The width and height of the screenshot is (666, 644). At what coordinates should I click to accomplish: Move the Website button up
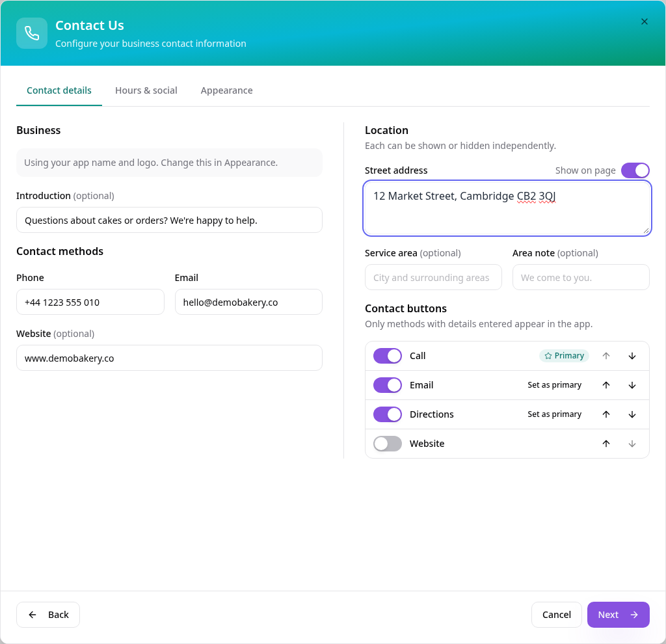pos(606,444)
